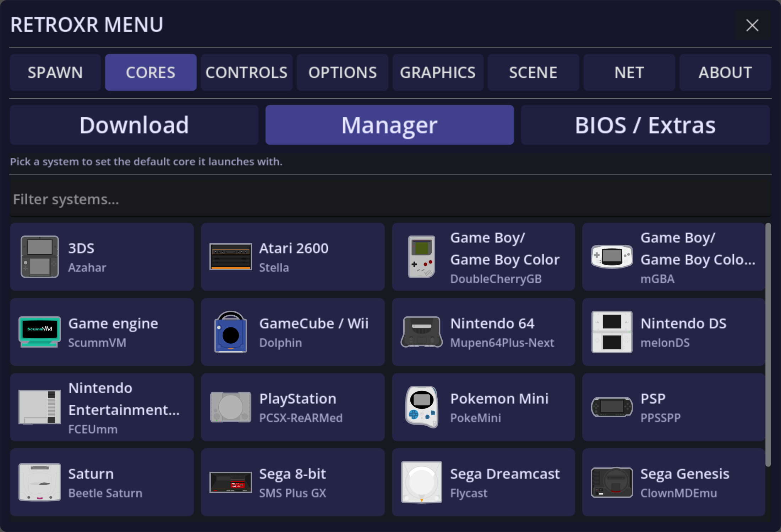
Task: Click the Beetle Saturn core name
Action: 105,493
